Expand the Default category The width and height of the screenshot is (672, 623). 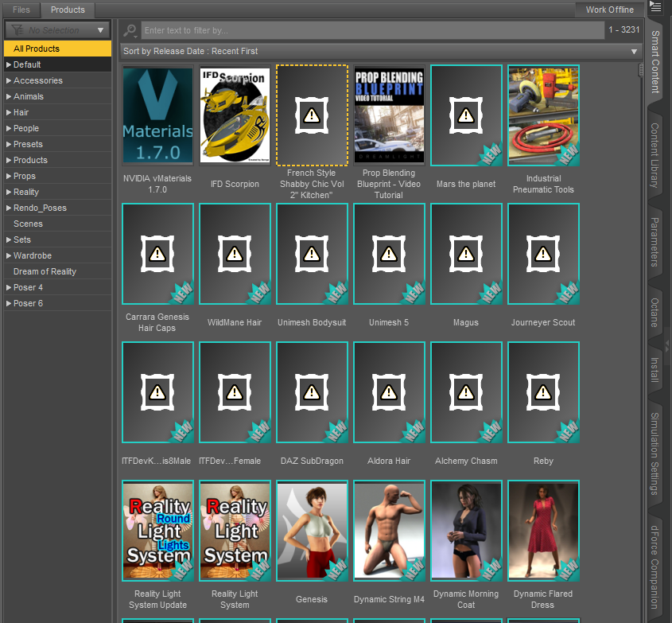9,64
